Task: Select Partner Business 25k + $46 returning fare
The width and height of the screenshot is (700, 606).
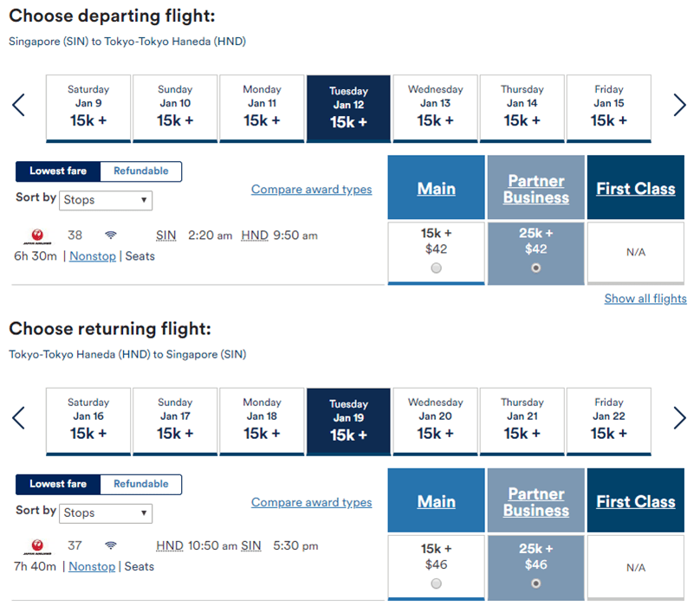Action: (536, 583)
